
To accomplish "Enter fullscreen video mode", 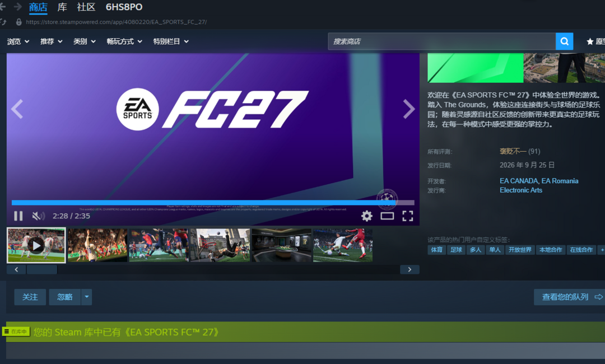I will [407, 216].
